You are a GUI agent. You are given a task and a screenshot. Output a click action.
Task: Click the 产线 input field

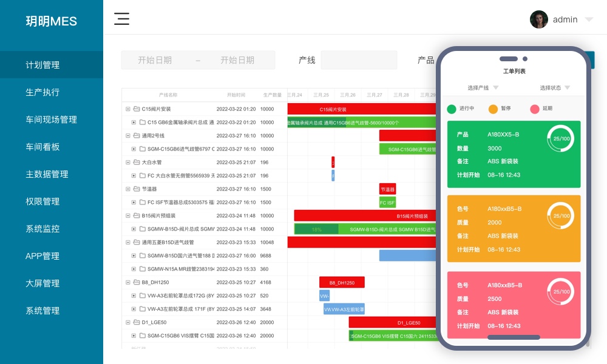tap(359, 60)
